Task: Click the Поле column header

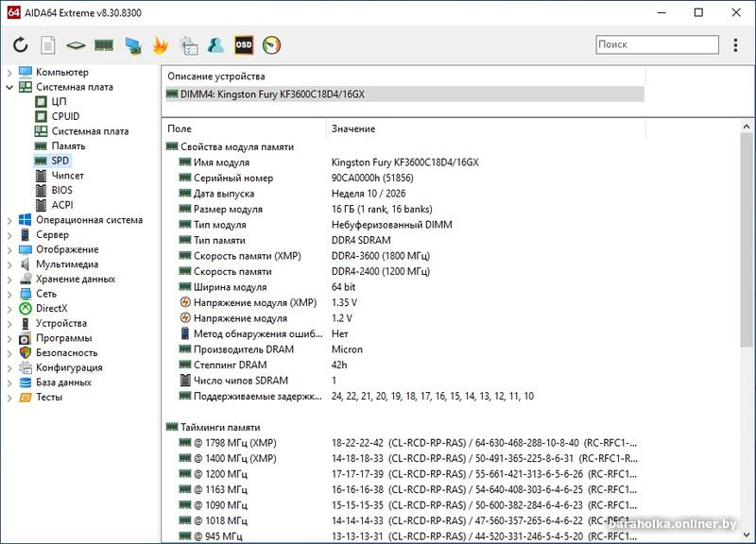Action: pyautogui.click(x=180, y=128)
